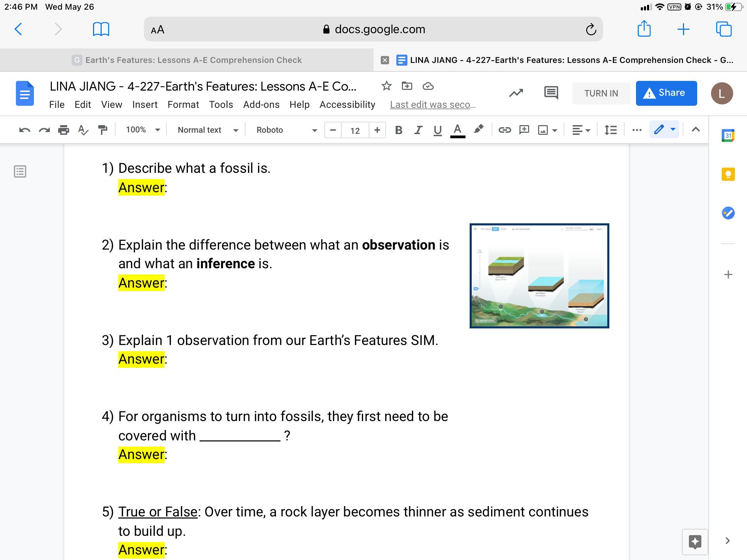Star this document
Screen dimensions: 747x560
coord(386,86)
